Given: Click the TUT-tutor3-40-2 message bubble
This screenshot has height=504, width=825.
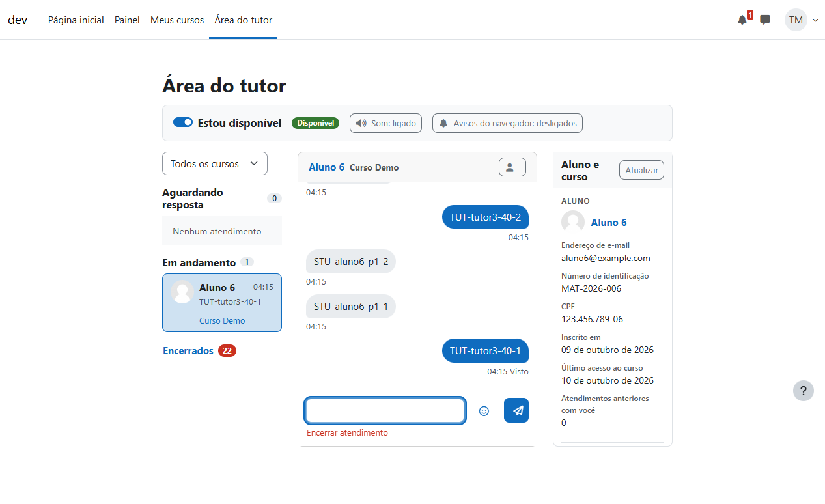Looking at the screenshot, I should (485, 217).
